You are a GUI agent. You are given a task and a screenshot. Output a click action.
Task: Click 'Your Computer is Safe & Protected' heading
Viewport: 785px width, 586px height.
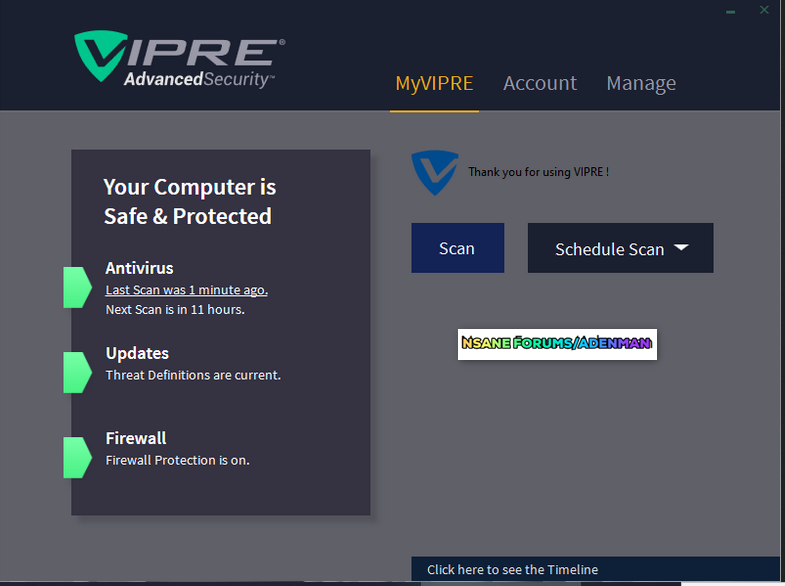(x=189, y=202)
